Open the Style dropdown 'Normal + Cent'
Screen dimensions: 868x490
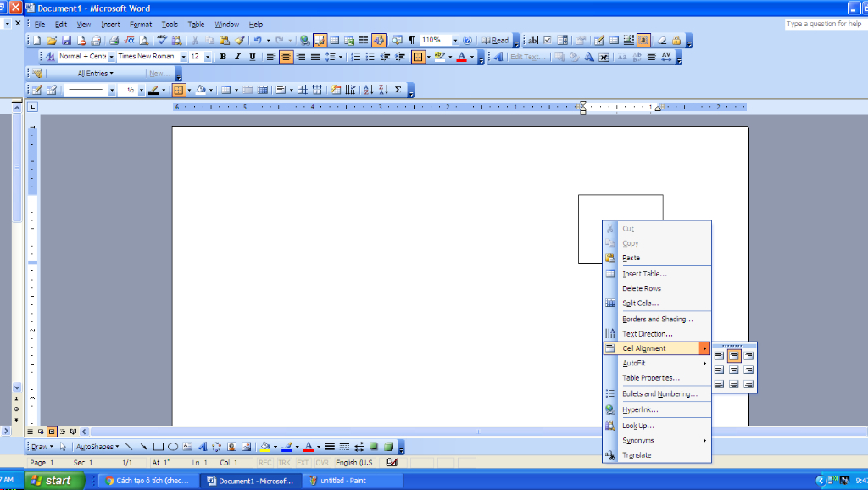pos(111,57)
